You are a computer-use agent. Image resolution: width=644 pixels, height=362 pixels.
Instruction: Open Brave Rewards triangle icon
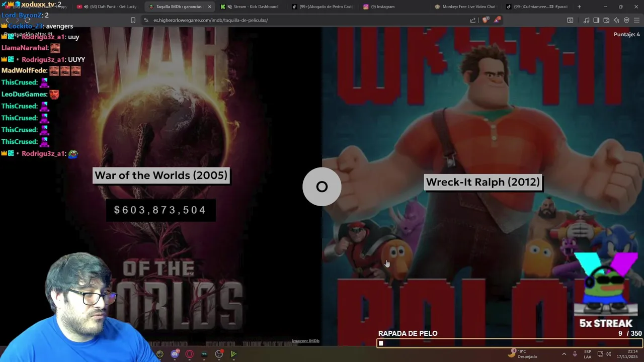(497, 20)
